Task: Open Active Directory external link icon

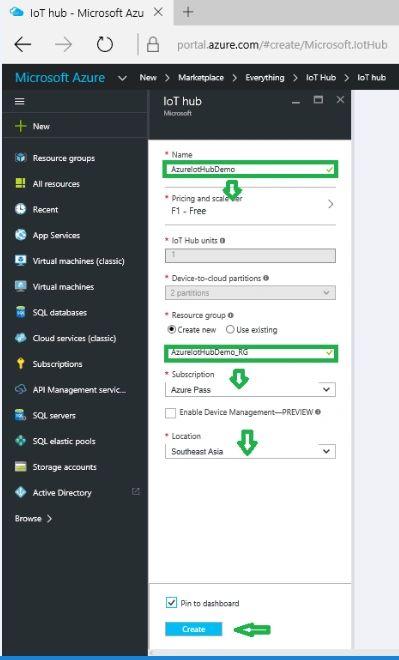Action: [136, 491]
